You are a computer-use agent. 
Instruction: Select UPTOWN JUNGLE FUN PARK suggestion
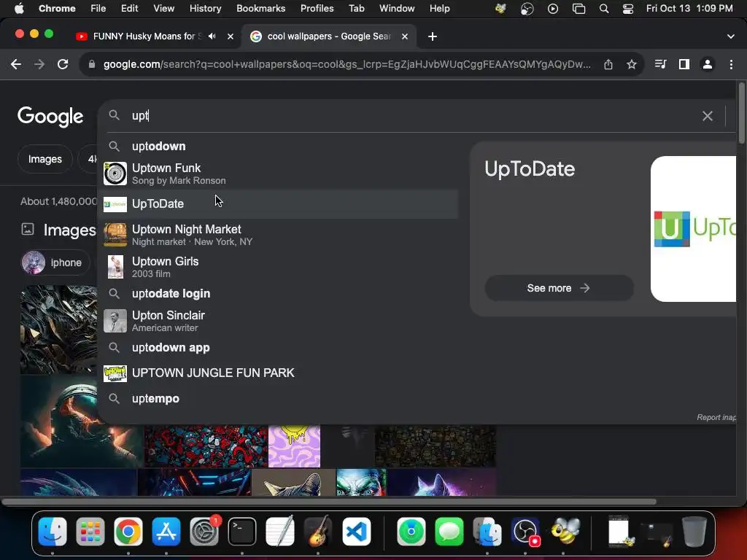277,373
